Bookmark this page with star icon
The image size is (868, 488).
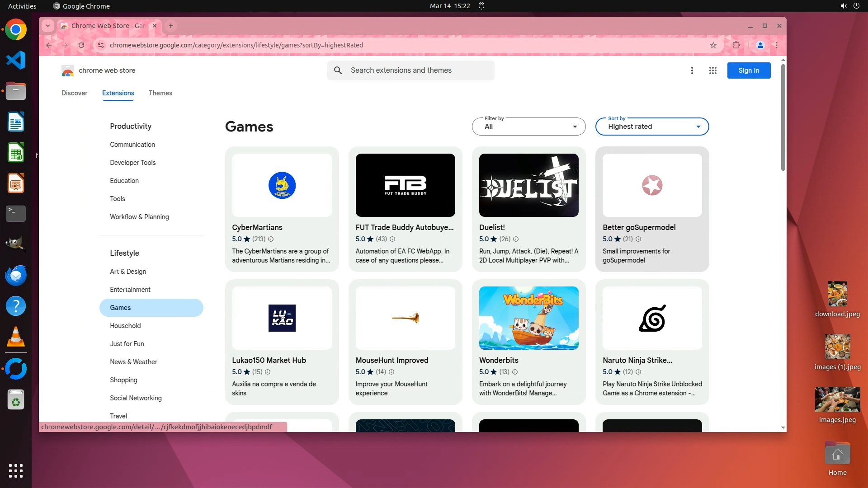[x=713, y=45]
